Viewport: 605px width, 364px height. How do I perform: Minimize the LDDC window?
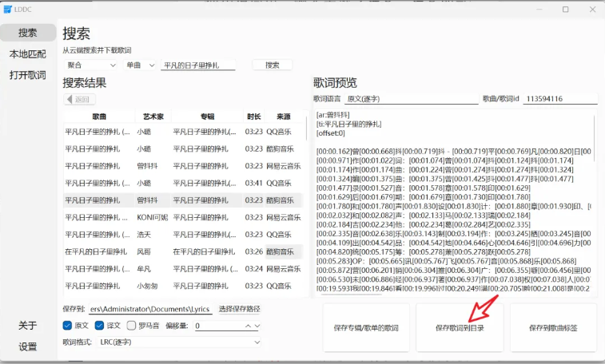[x=539, y=10]
